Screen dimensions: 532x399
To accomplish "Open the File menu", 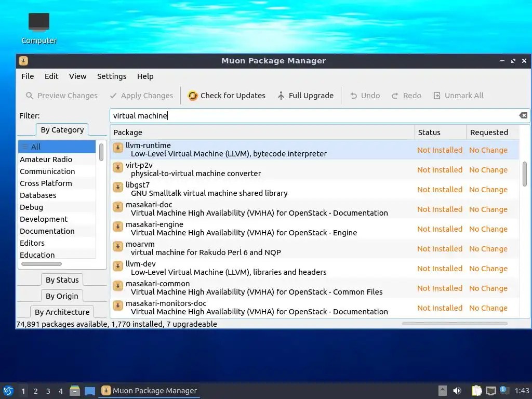I will [28, 76].
